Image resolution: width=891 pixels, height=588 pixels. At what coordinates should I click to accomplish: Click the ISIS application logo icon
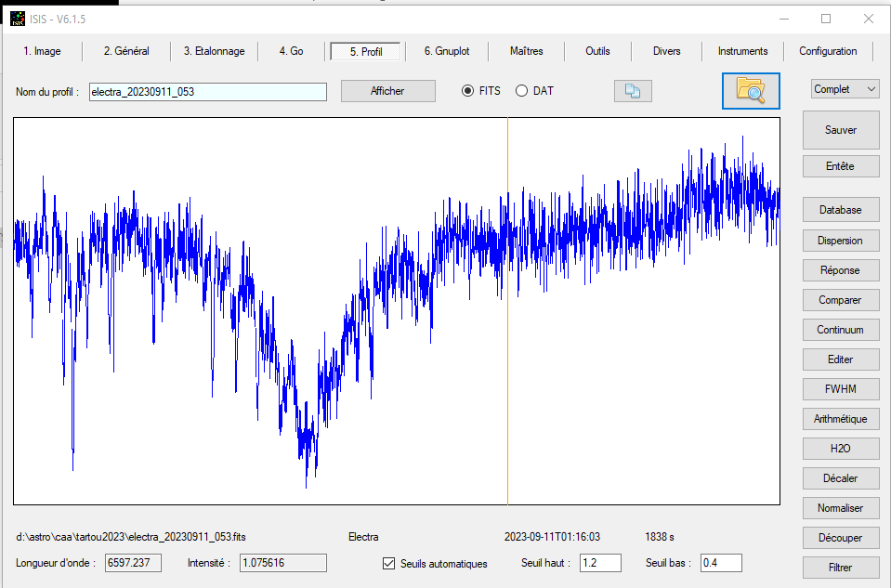pyautogui.click(x=18, y=19)
